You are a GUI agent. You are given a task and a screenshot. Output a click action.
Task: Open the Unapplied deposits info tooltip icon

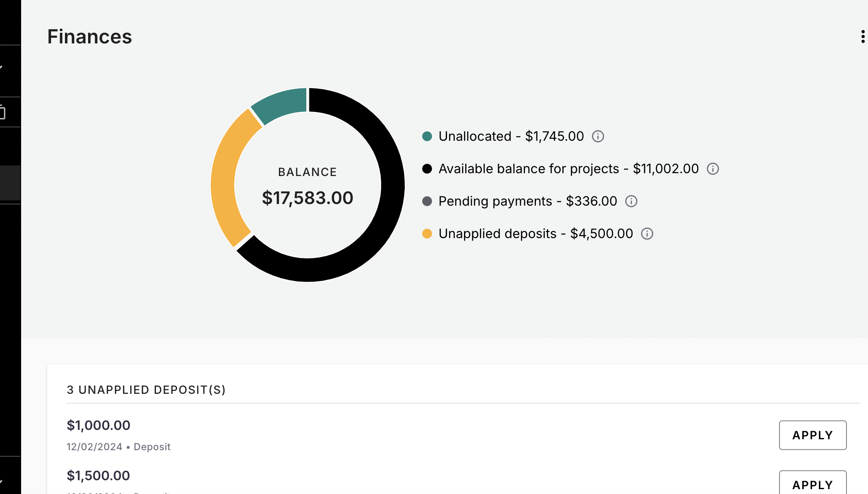(x=647, y=234)
